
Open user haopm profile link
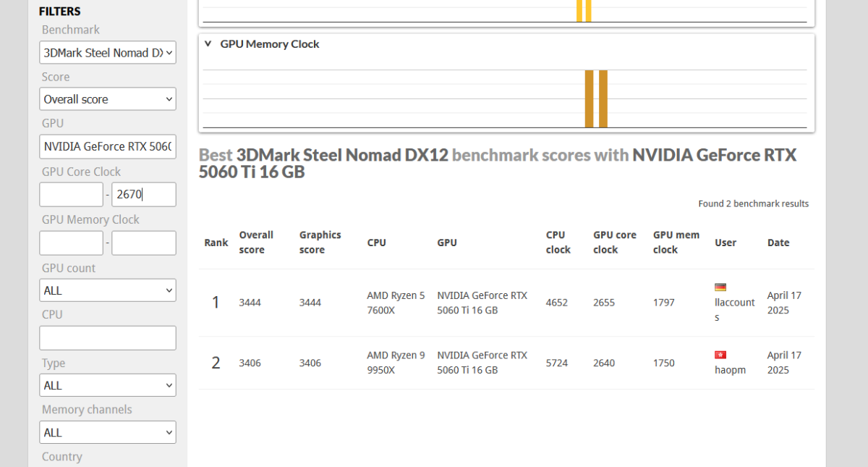(730, 370)
